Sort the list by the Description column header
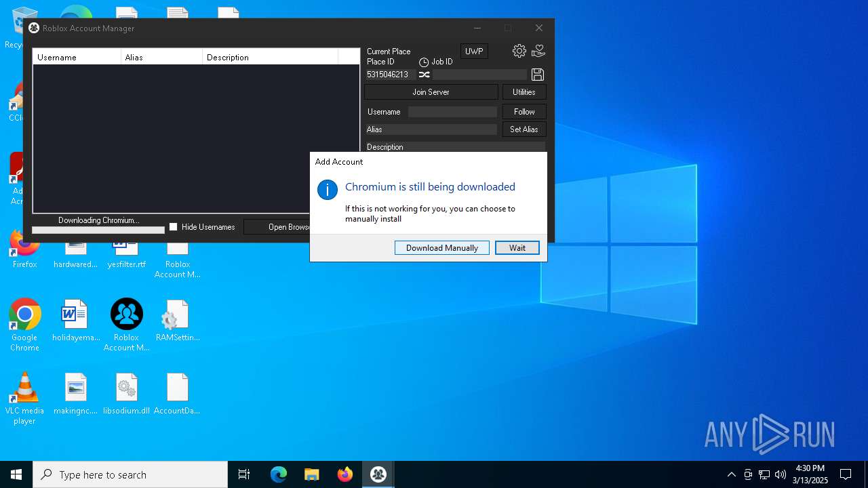 (271, 58)
